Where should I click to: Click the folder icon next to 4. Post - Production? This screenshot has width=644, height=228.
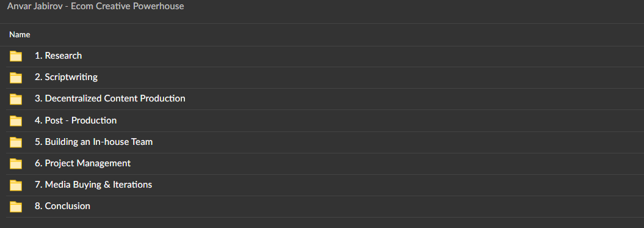[16, 120]
